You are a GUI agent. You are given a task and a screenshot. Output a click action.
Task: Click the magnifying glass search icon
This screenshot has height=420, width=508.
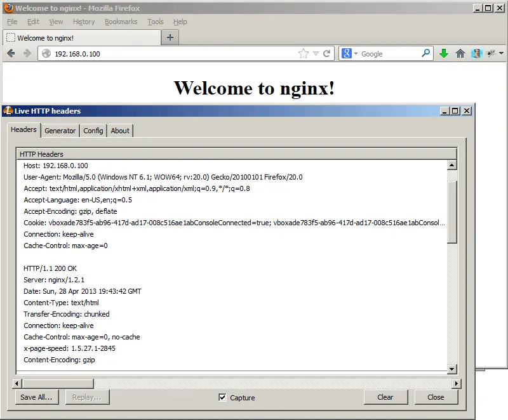coord(425,53)
